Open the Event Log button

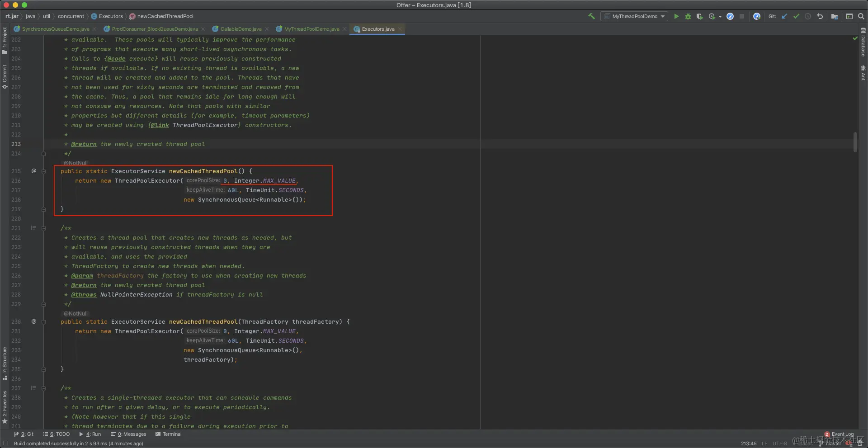coord(839,434)
